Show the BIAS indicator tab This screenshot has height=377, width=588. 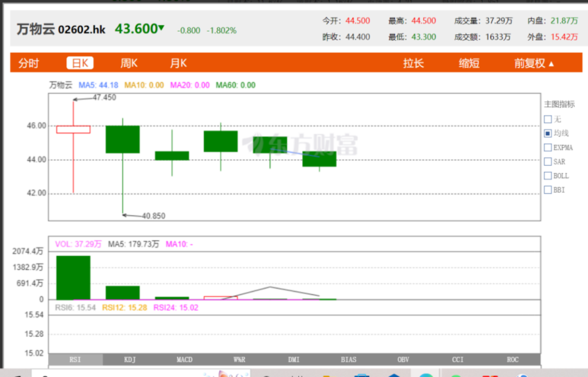point(348,360)
